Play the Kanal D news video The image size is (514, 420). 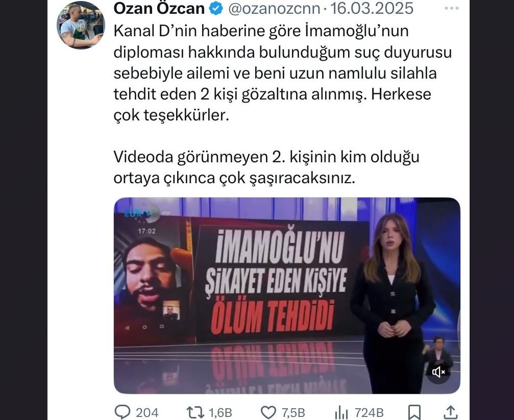[287, 295]
